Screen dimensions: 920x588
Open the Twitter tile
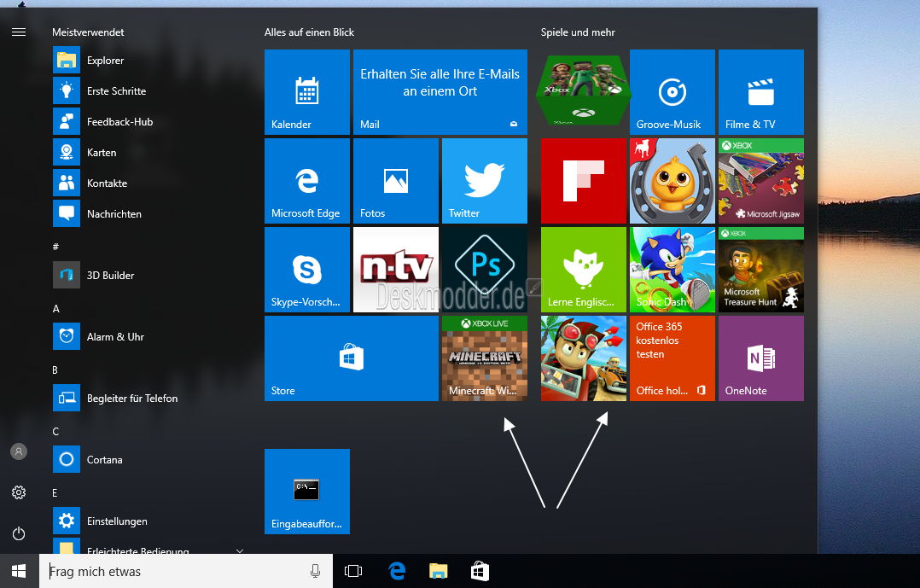point(484,181)
